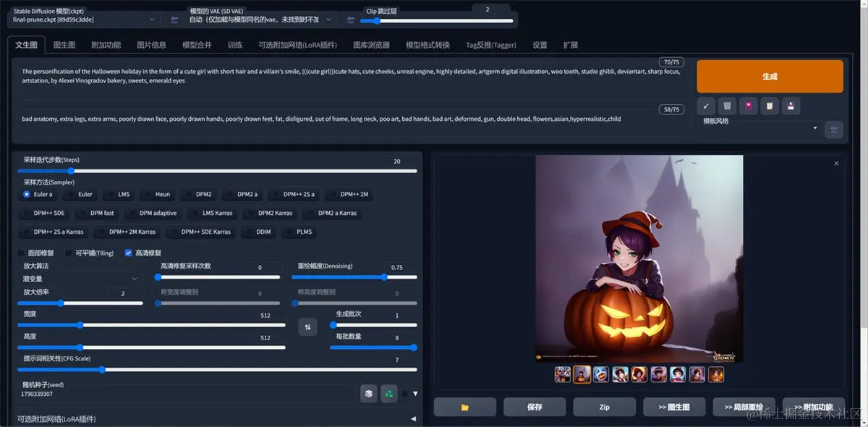Select the first grid thumbnail in the gallery
The height and width of the screenshot is (427, 868).
pos(563,374)
